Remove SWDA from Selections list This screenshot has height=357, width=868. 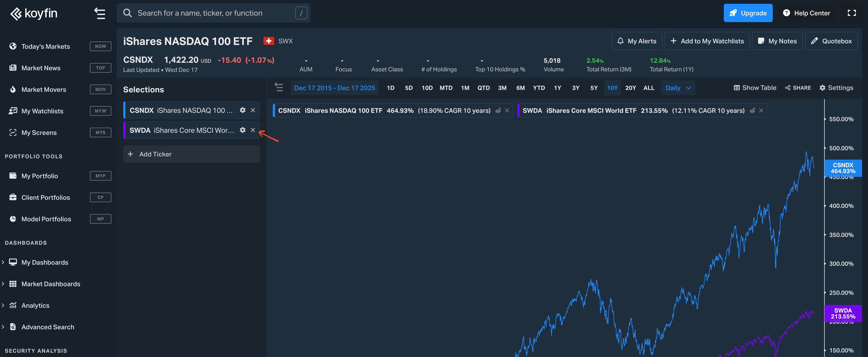(253, 130)
